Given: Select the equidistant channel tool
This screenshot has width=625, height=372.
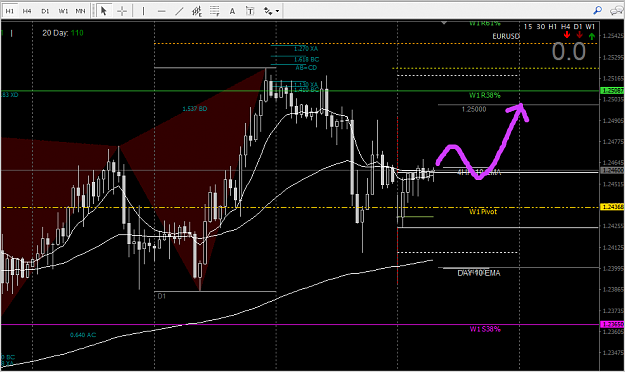Looking at the screenshot, I should [197, 11].
